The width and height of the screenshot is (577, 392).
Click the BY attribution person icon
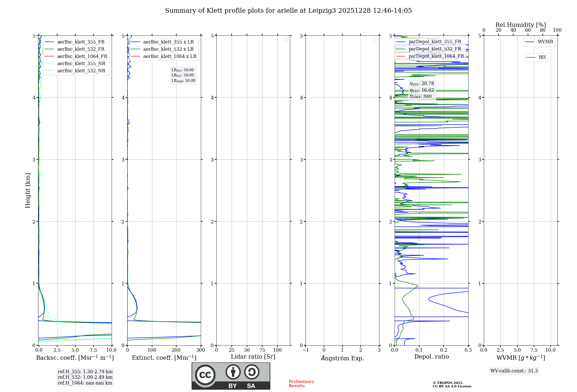tap(233, 372)
